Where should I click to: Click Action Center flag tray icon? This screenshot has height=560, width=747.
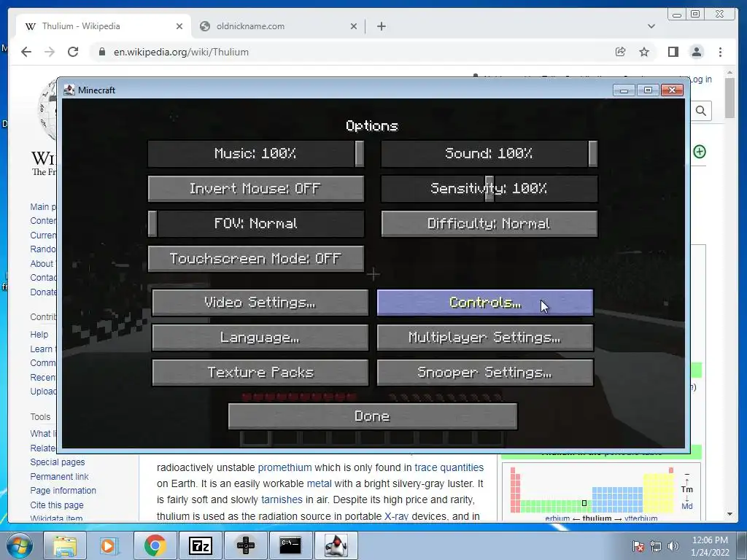(x=638, y=546)
